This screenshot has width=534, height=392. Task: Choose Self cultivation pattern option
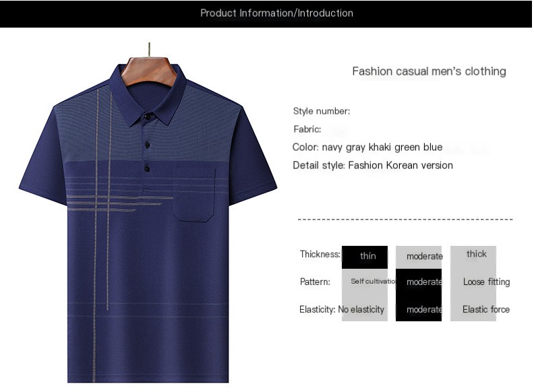(364, 282)
